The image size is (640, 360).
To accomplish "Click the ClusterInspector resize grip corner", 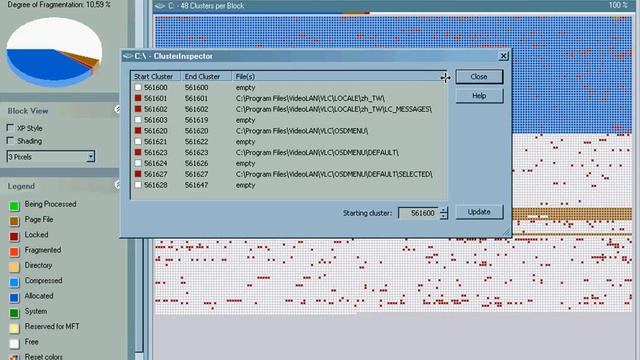I will click(x=507, y=233).
